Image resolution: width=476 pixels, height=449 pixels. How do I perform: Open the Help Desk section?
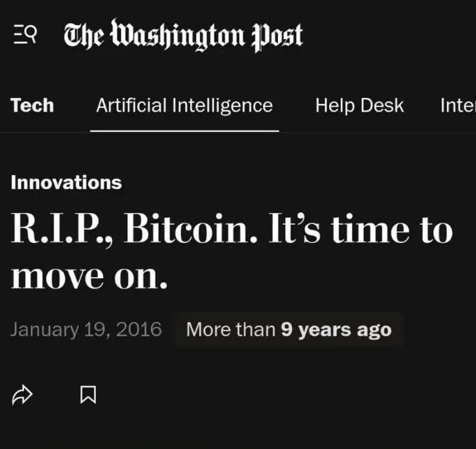point(359,106)
